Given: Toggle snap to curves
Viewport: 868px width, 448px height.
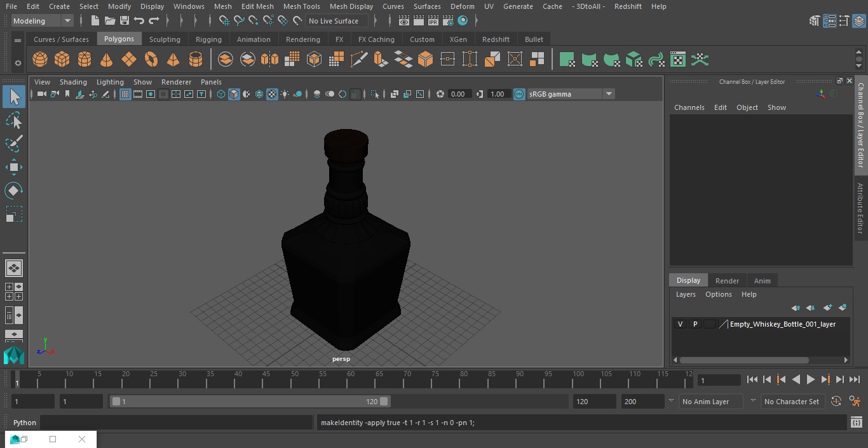Looking at the screenshot, I should [x=239, y=21].
